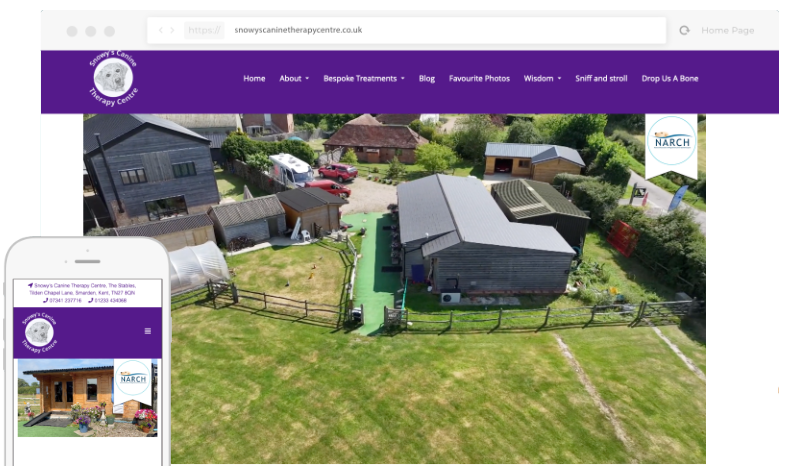Click the Home Page label in browser bar
Image resolution: width=800 pixels, height=466 pixels.
pos(728,30)
